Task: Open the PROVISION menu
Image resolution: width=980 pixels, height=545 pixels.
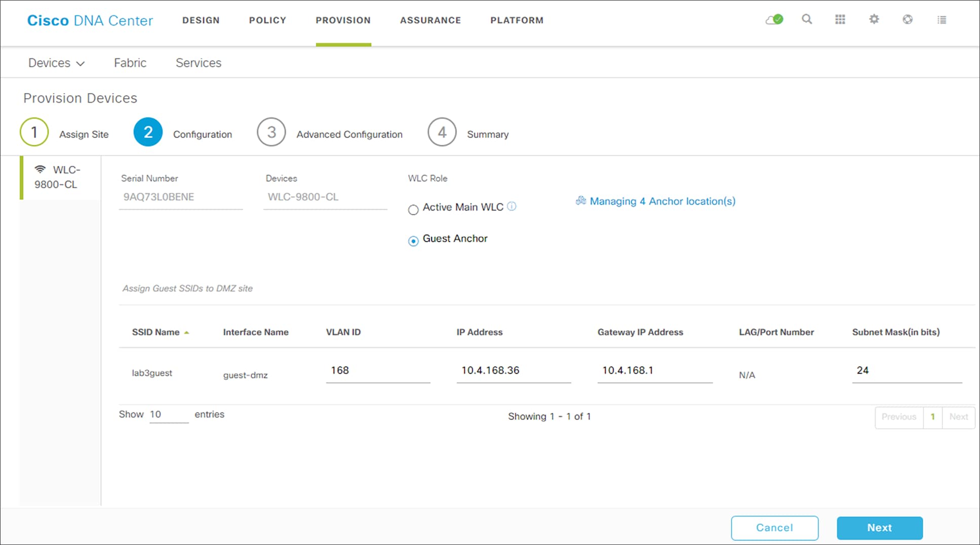Action: tap(343, 20)
